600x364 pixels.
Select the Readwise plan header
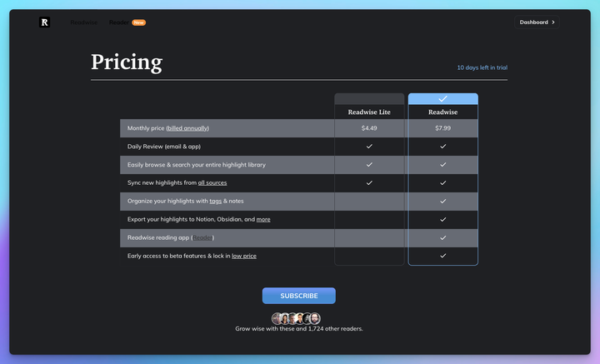pos(442,112)
